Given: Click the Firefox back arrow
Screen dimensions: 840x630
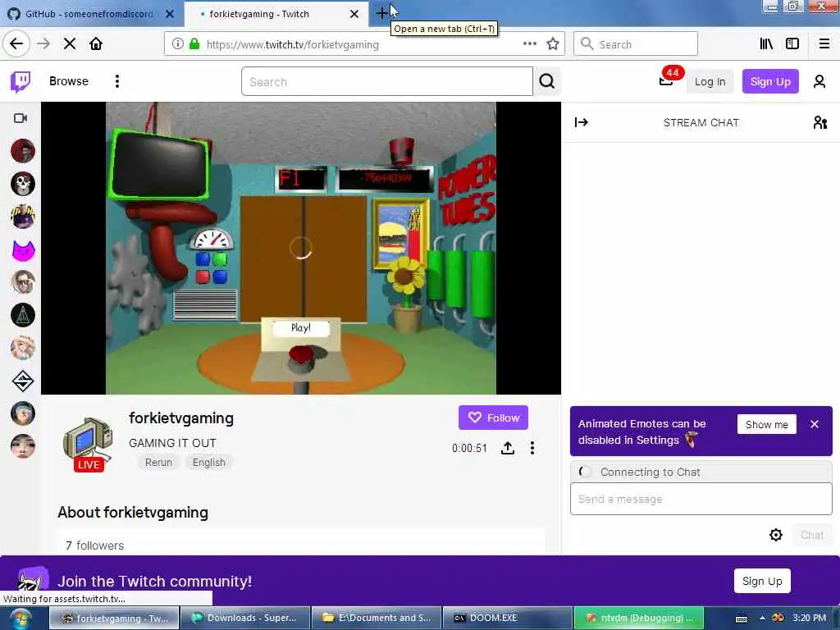Looking at the screenshot, I should (16, 44).
